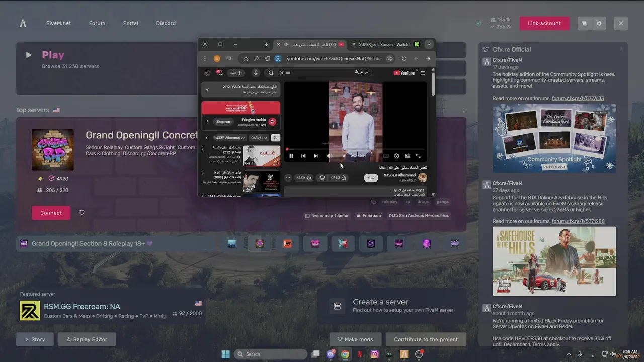Click the green status check icon

pyautogui.click(x=478, y=23)
